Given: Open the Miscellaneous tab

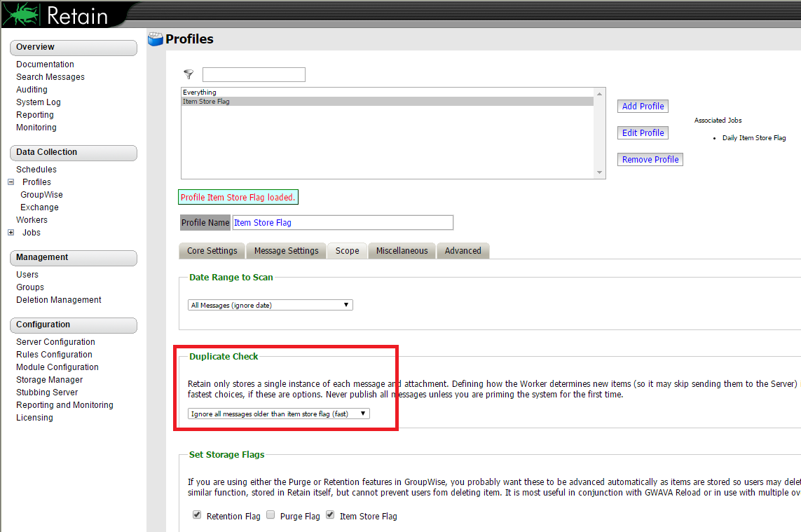Looking at the screenshot, I should pyautogui.click(x=402, y=250).
